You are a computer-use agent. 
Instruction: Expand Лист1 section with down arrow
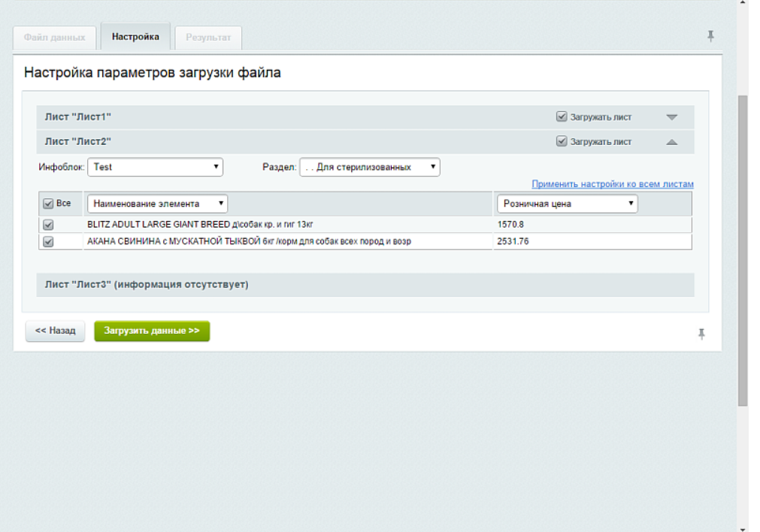671,117
